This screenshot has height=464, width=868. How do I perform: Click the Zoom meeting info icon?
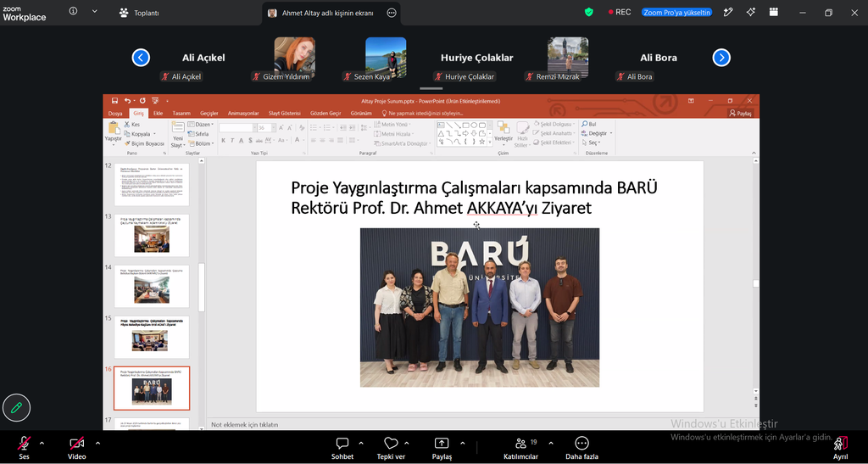pos(73,11)
